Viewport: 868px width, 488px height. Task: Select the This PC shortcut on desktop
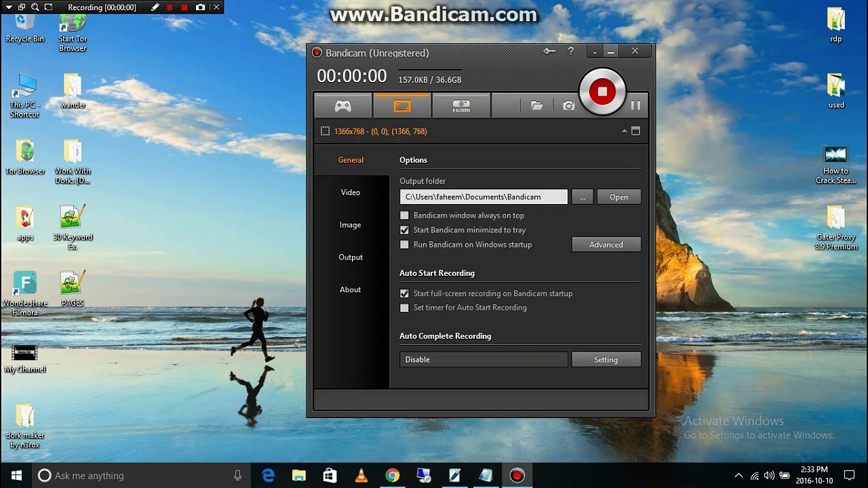click(25, 95)
